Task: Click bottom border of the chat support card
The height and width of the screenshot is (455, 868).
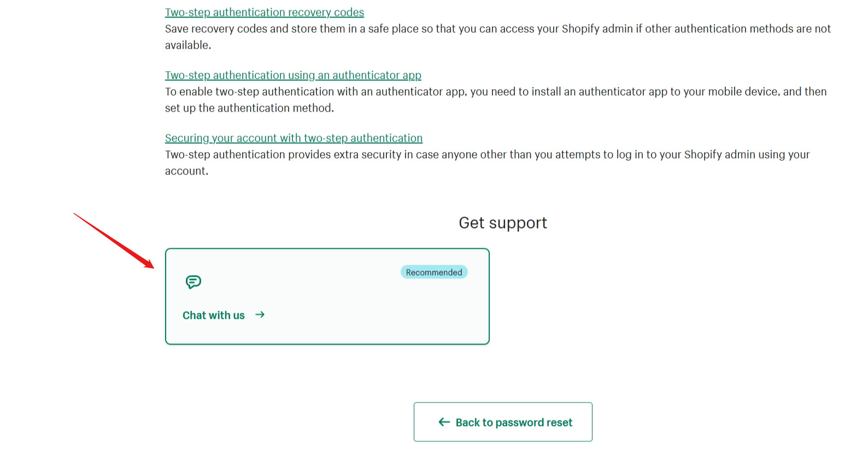Action: (327, 344)
